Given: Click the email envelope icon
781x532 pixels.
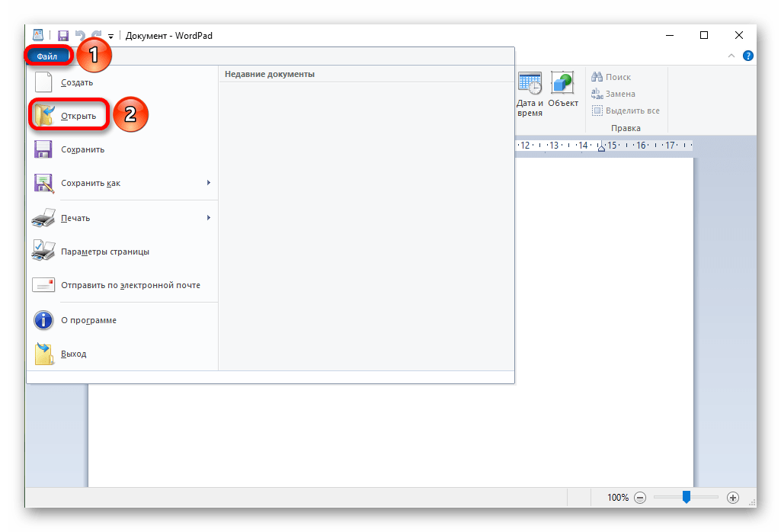Looking at the screenshot, I should [x=43, y=284].
